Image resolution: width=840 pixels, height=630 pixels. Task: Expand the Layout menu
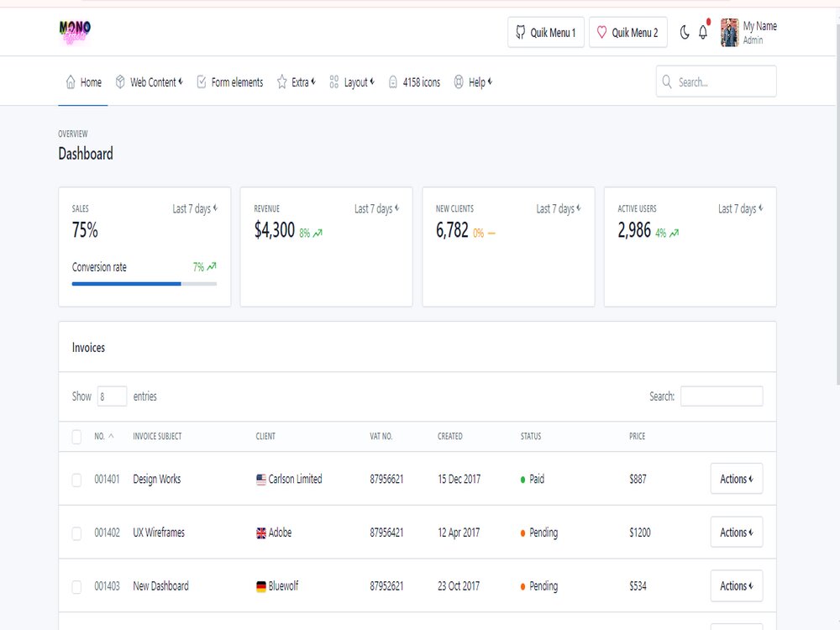tap(352, 82)
